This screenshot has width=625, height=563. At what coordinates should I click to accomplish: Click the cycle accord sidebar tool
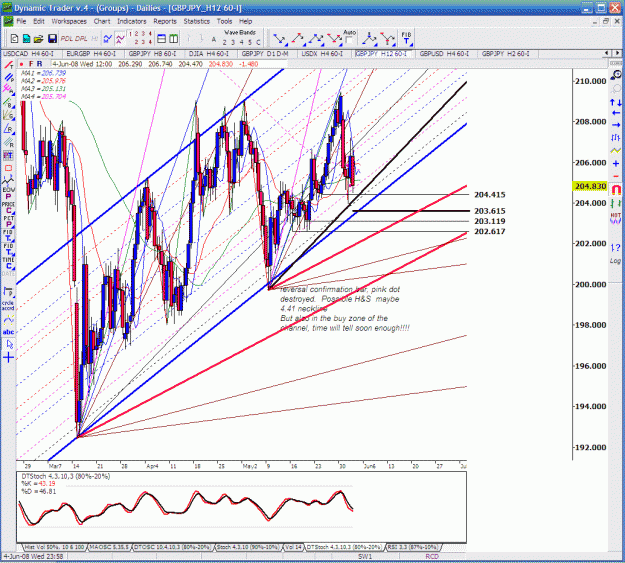[x=8, y=305]
